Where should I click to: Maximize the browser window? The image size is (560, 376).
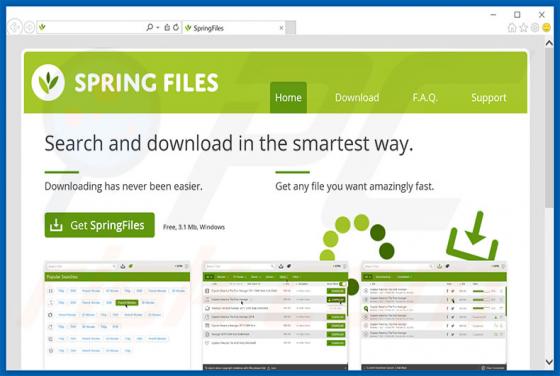click(517, 15)
